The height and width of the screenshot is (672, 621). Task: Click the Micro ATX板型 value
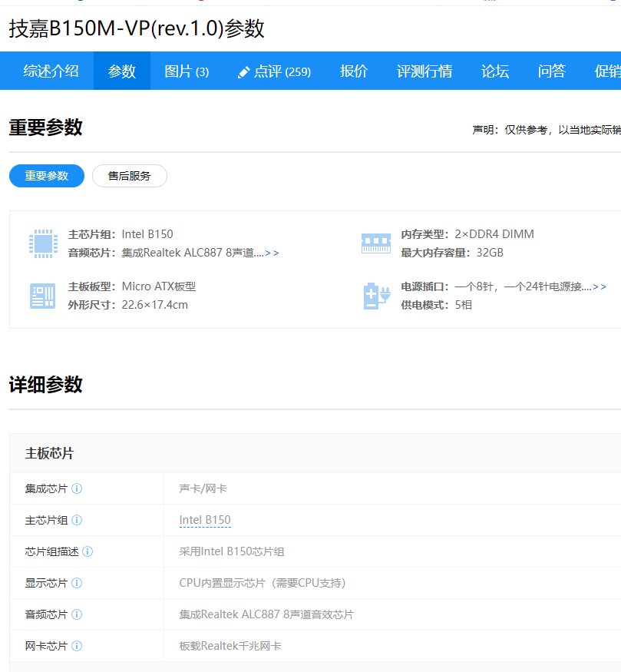[x=159, y=286]
